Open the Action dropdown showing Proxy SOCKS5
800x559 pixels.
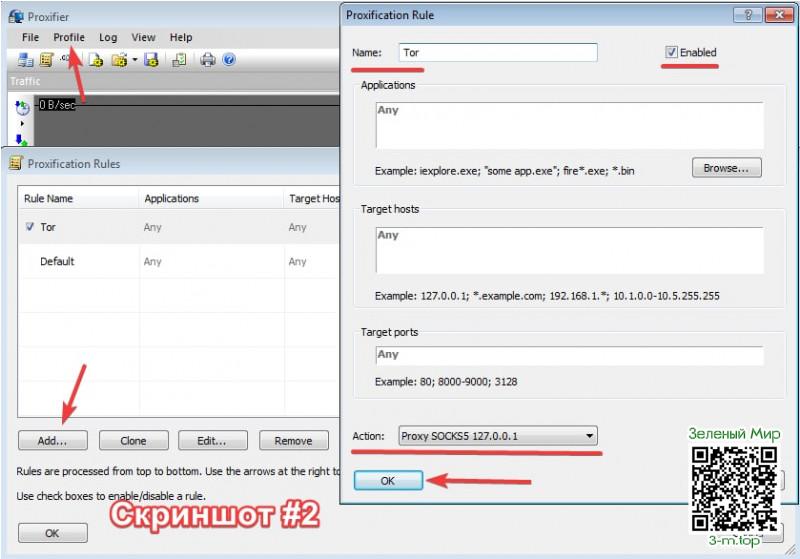(x=498, y=436)
